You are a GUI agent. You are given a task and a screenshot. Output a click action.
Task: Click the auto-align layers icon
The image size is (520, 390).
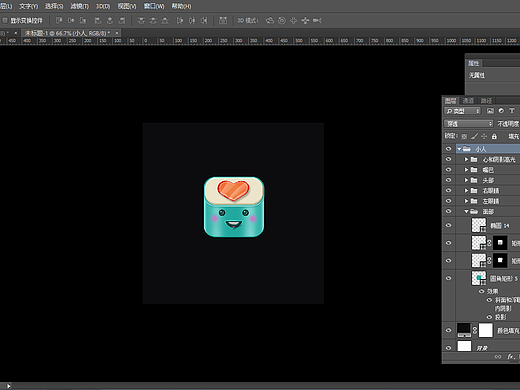[x=223, y=21]
